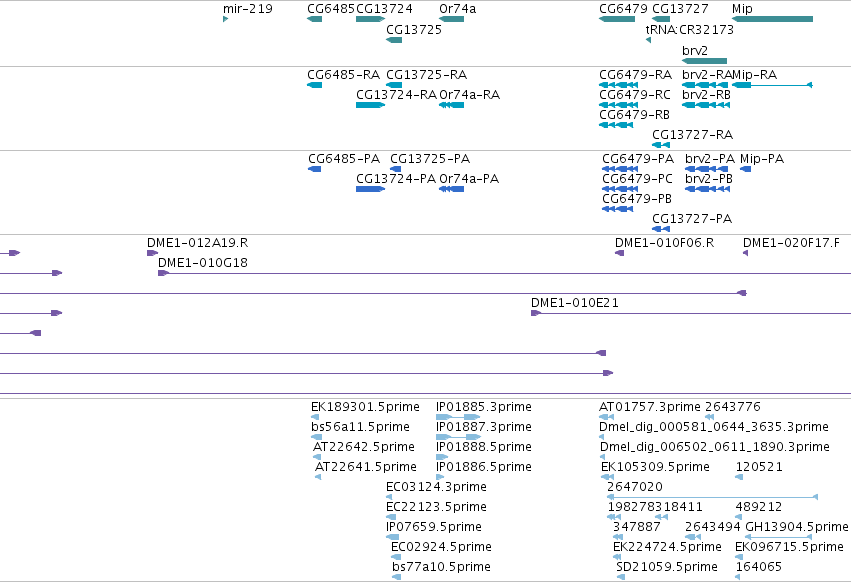Click the IP07659.5prime EST label
Viewport: 851px width, 582px height.
coord(434,527)
